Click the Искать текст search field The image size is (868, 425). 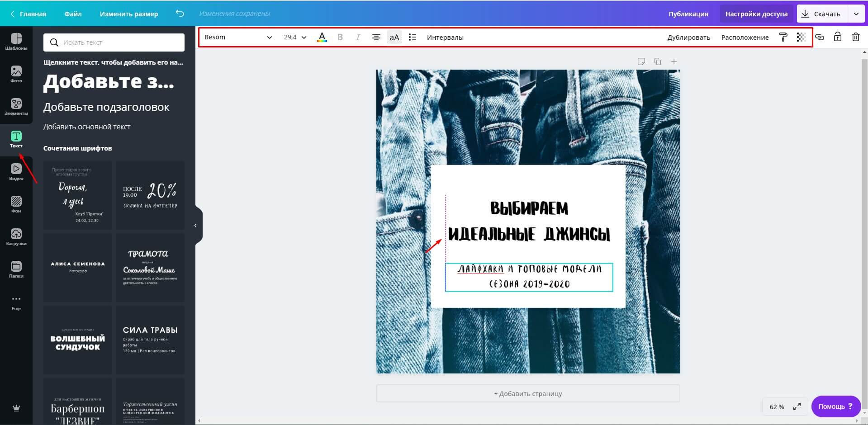click(x=114, y=42)
